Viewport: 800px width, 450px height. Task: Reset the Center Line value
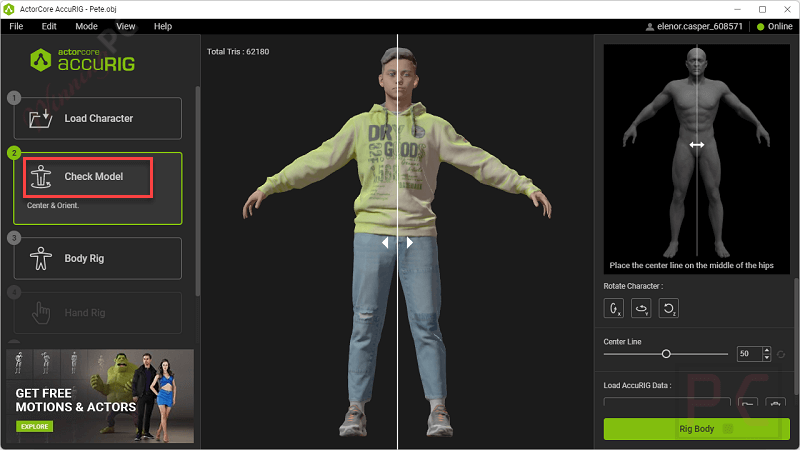click(x=781, y=354)
